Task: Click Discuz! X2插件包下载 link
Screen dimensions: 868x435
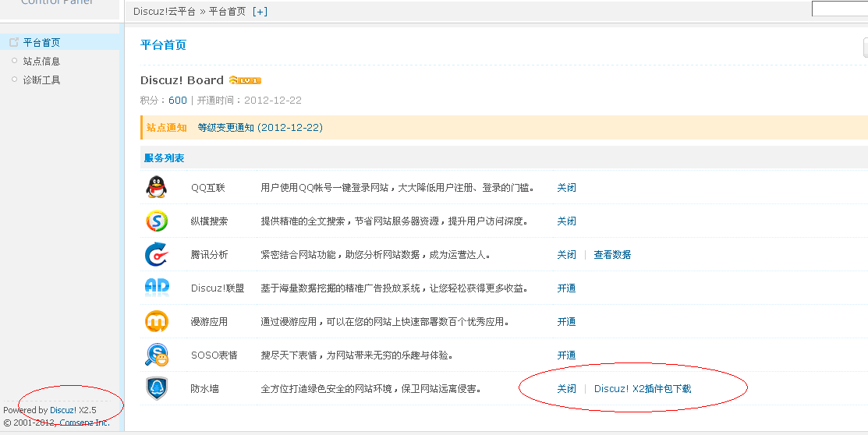Action: 643,388
